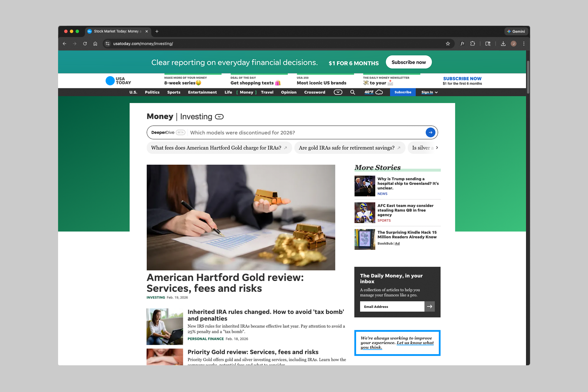Submit the newsletter email arrow button

point(429,306)
